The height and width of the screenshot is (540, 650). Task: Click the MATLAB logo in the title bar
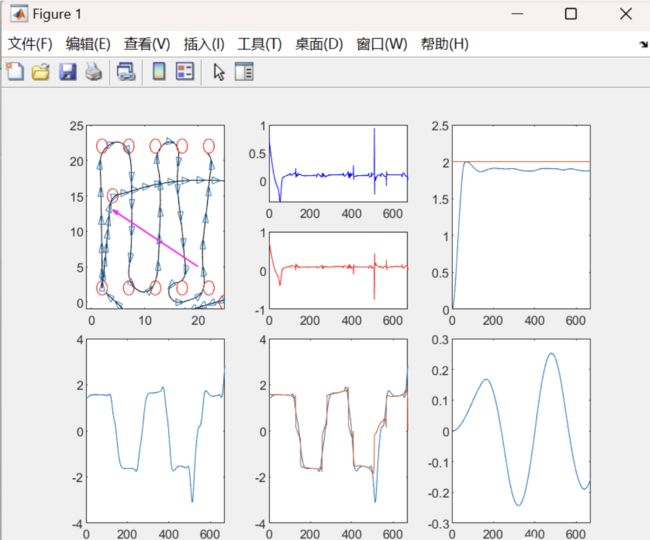click(x=19, y=14)
